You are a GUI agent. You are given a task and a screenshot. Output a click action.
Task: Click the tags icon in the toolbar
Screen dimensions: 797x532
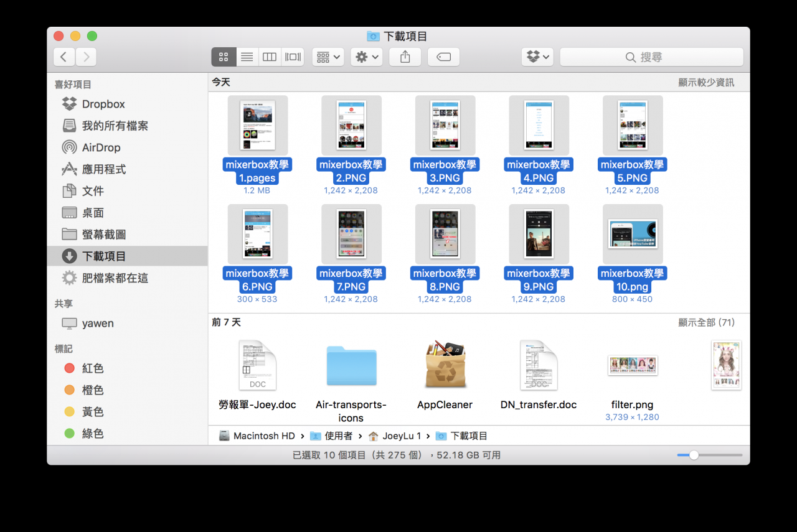tap(443, 57)
